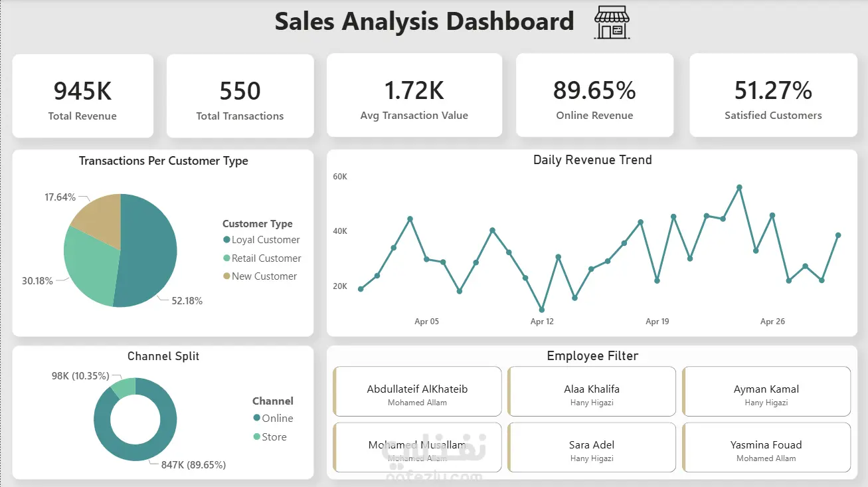Viewport: 868px width, 487px height.
Task: Click the 60K y-axis label
Action: (340, 177)
